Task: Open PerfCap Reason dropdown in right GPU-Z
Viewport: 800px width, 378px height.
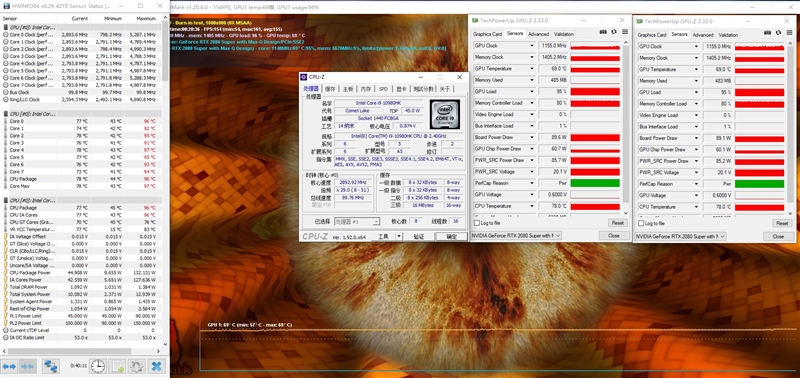Action: click(696, 184)
